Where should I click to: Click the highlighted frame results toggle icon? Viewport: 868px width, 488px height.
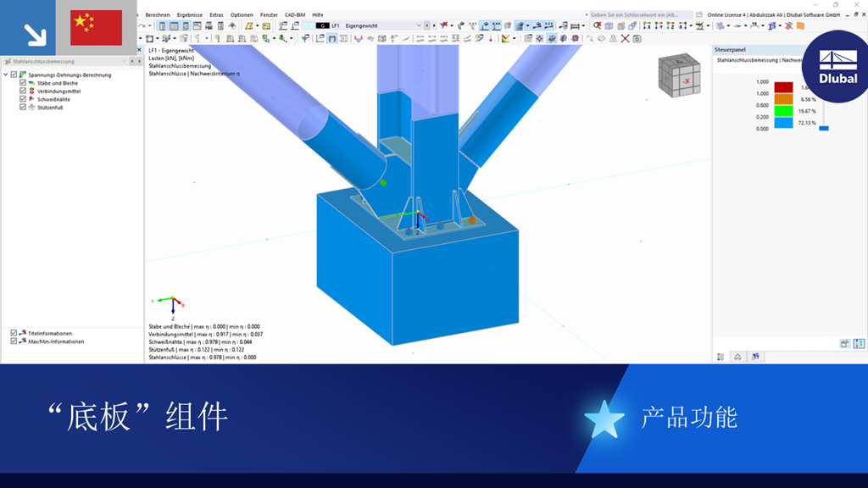(331, 38)
